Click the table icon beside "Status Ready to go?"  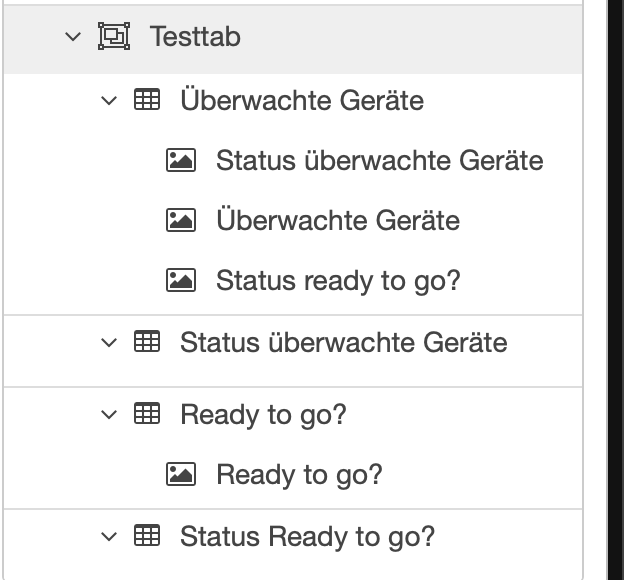tap(146, 536)
